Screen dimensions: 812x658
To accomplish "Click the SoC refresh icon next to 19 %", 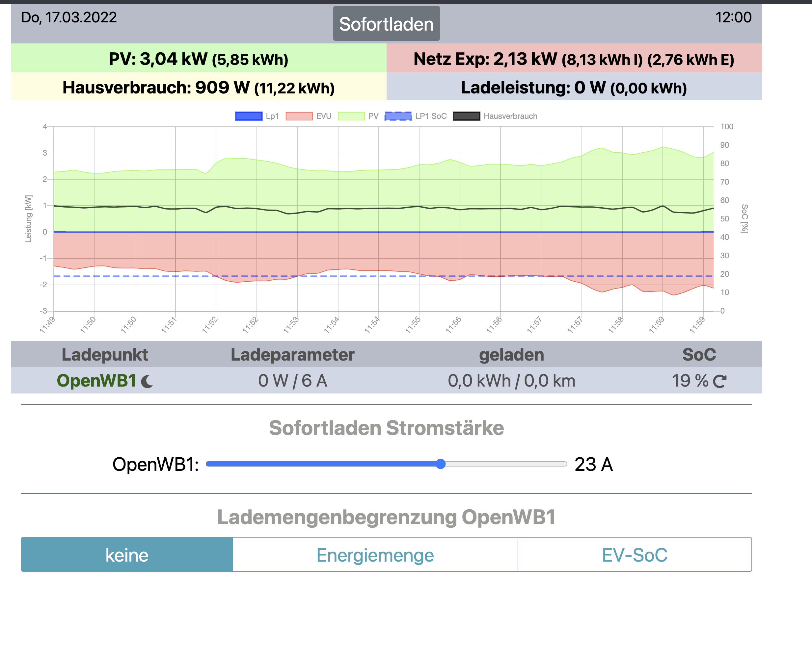I will pos(719,381).
